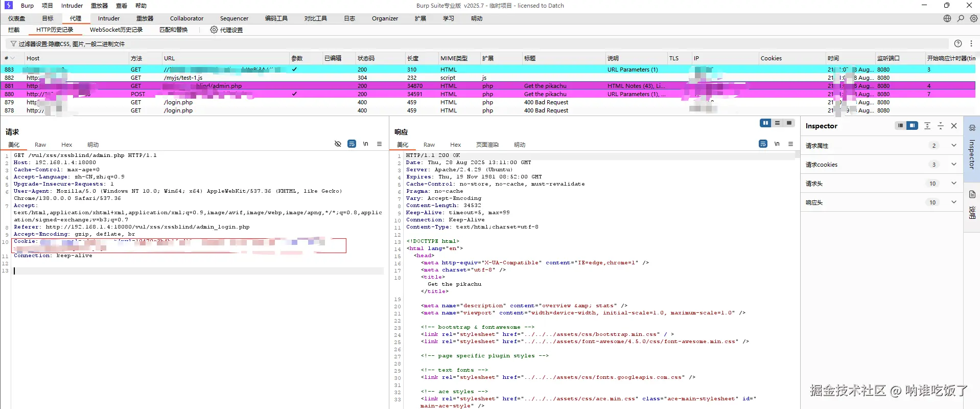This screenshot has width=980, height=409.
Task: Expand the 请求cookies section in Inspector
Action: (x=953, y=165)
